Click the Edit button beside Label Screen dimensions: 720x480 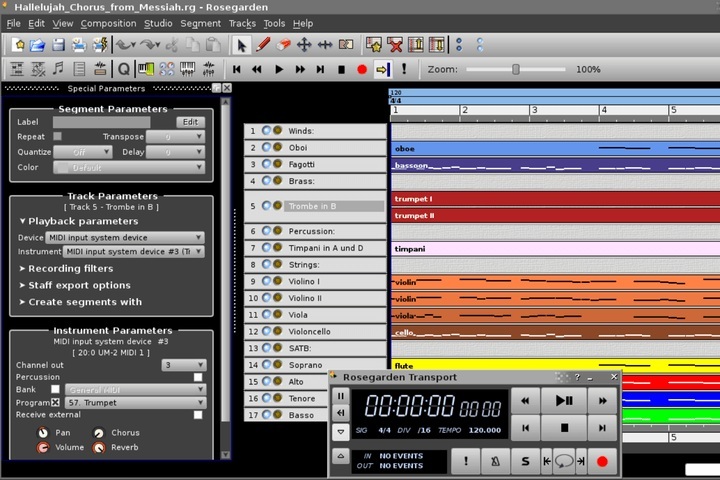pyautogui.click(x=190, y=122)
